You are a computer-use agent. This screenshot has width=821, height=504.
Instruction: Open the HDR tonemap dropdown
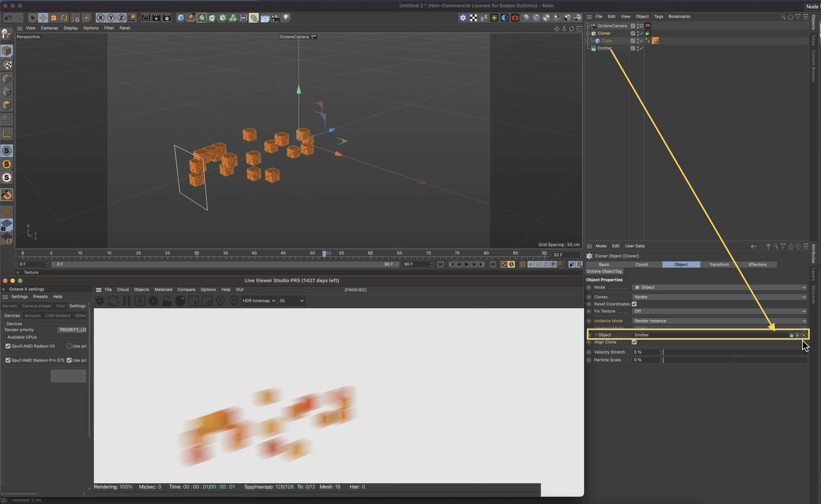tap(259, 301)
